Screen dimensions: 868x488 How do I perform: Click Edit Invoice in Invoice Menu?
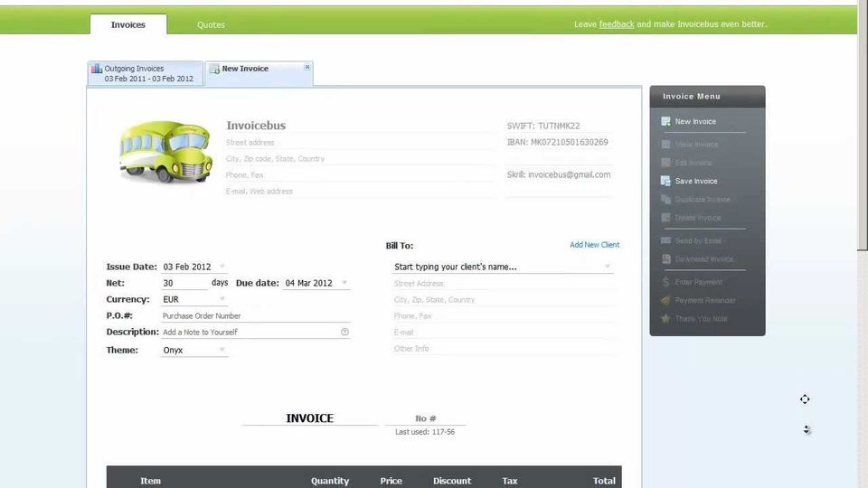pyautogui.click(x=693, y=162)
